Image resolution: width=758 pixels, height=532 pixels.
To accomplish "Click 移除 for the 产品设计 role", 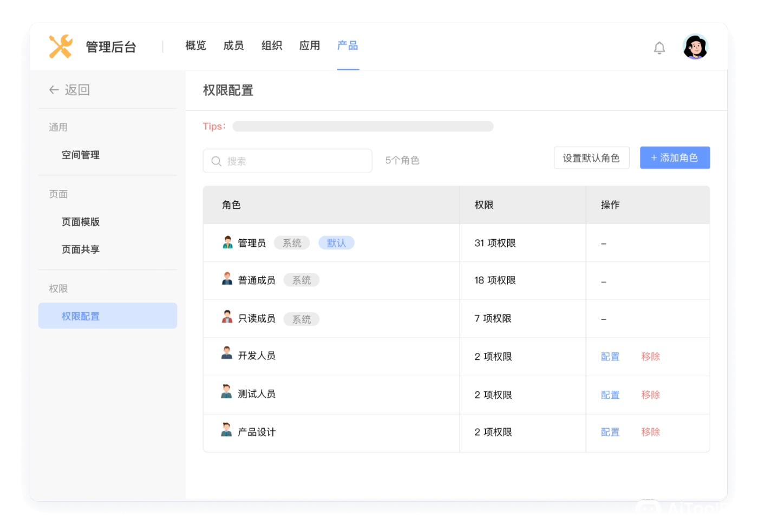I will 650,432.
